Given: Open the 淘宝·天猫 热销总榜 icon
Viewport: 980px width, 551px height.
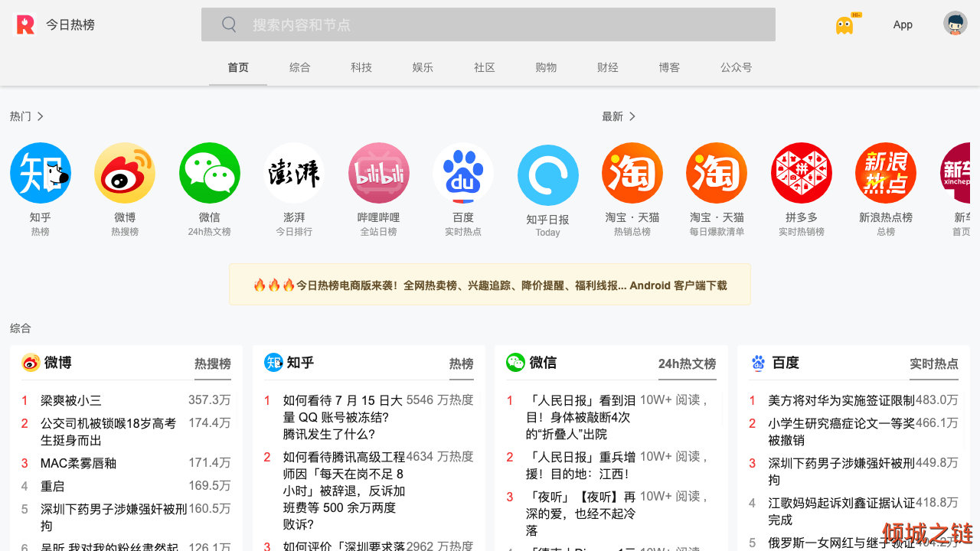Looking at the screenshot, I should (x=632, y=173).
